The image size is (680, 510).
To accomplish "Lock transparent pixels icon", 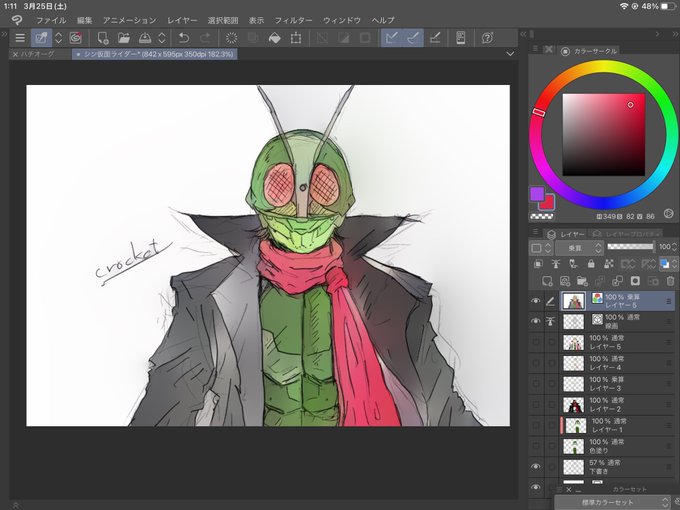I will click(608, 264).
